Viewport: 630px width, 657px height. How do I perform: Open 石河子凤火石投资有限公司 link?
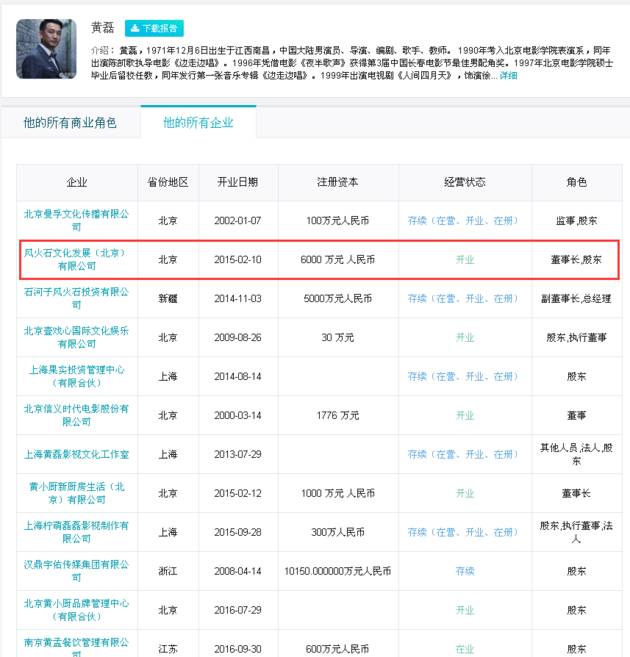coord(77,298)
